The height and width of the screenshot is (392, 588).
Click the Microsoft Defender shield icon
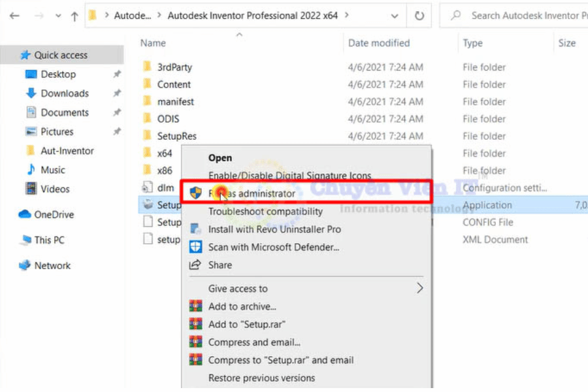pyautogui.click(x=195, y=247)
